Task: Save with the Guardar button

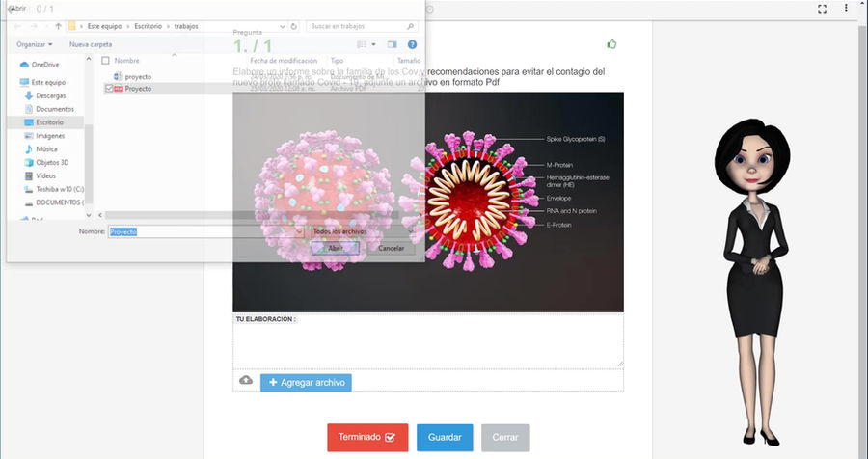Action: [x=445, y=438]
